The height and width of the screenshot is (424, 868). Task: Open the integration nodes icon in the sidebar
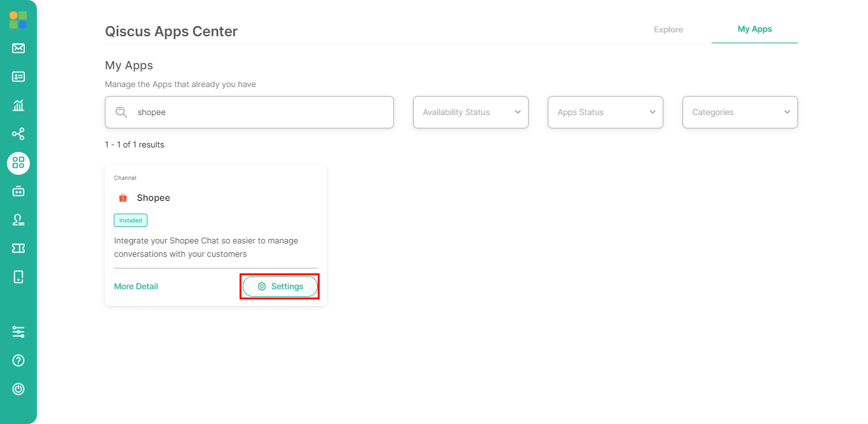point(18,134)
